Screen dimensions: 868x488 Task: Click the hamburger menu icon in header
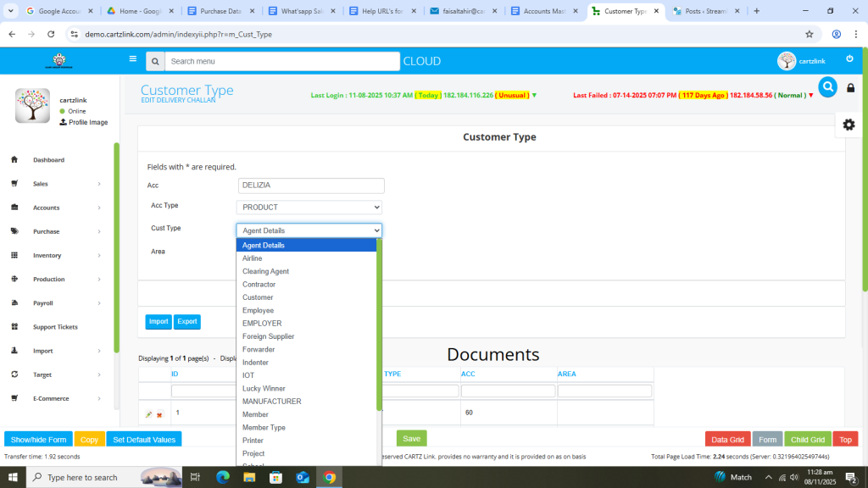[x=132, y=59]
